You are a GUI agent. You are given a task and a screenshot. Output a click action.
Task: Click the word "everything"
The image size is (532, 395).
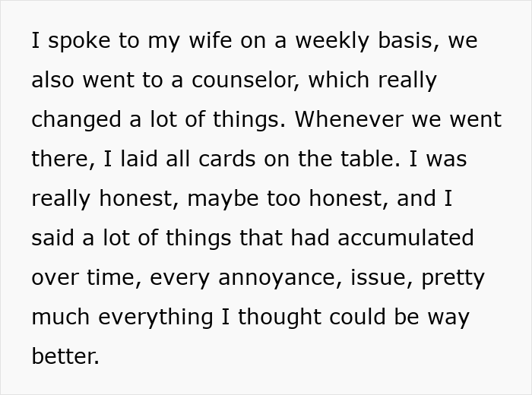[x=157, y=318]
